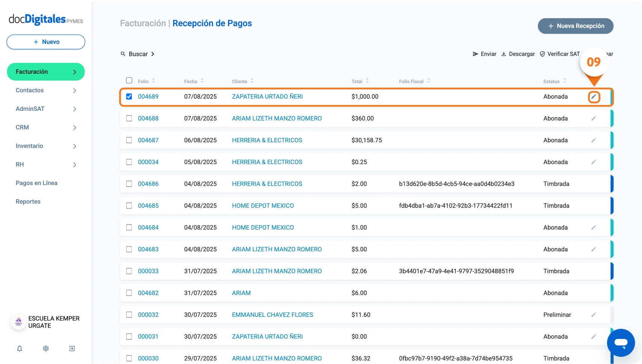
Task: Expand the Inventario sidebar chevron
Action: tap(75, 146)
